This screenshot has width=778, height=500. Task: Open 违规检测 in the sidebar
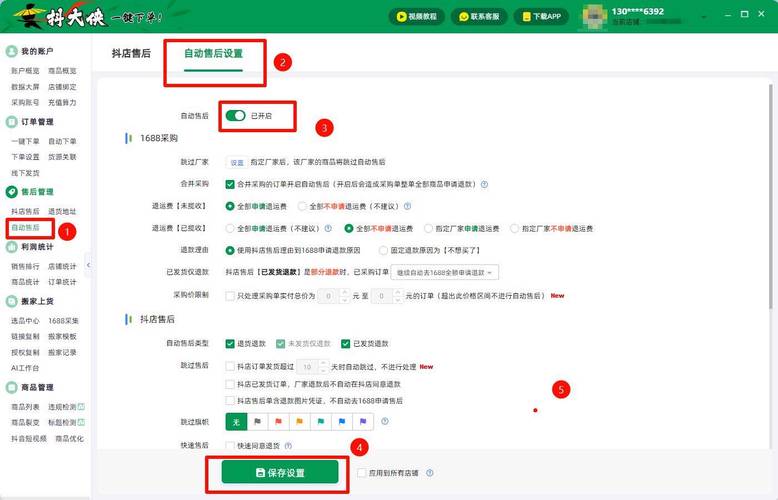62,407
